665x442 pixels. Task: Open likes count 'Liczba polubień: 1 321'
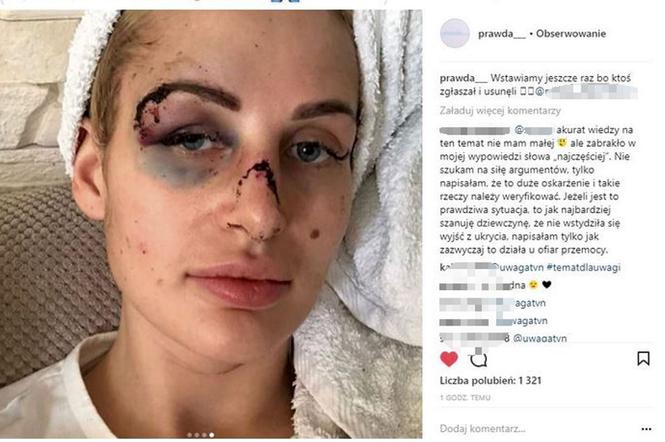pos(491,380)
